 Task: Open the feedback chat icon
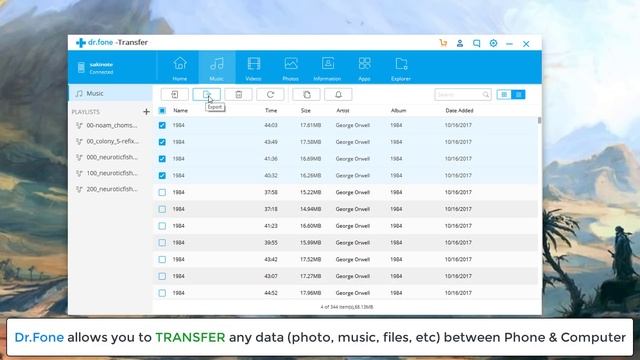click(x=476, y=43)
